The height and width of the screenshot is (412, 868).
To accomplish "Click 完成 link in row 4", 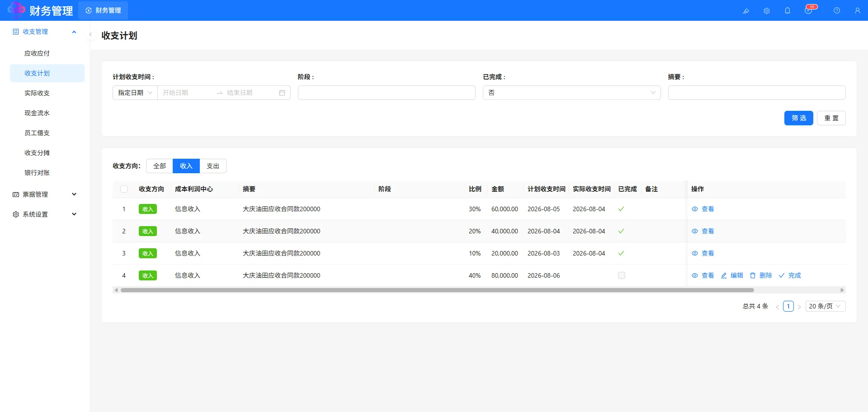I will [794, 275].
